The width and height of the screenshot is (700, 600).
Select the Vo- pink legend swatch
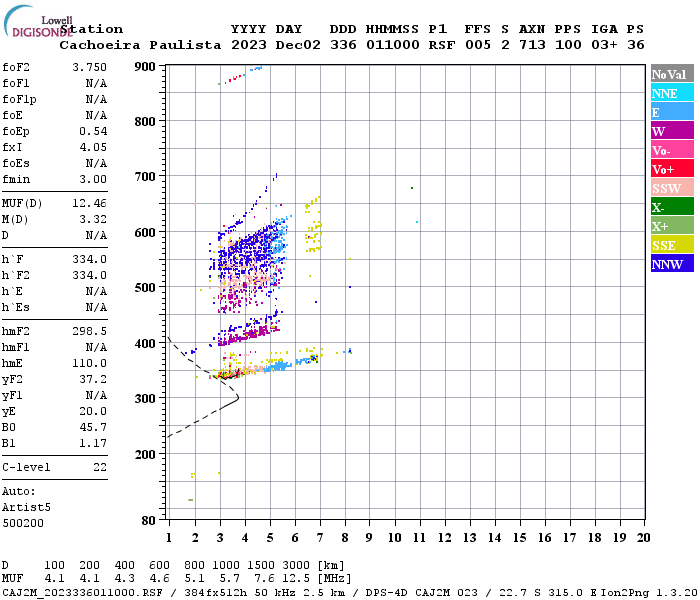point(672,150)
